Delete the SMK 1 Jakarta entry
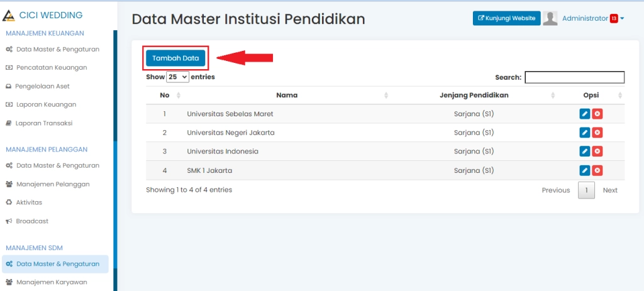This screenshot has width=644, height=291. [597, 170]
